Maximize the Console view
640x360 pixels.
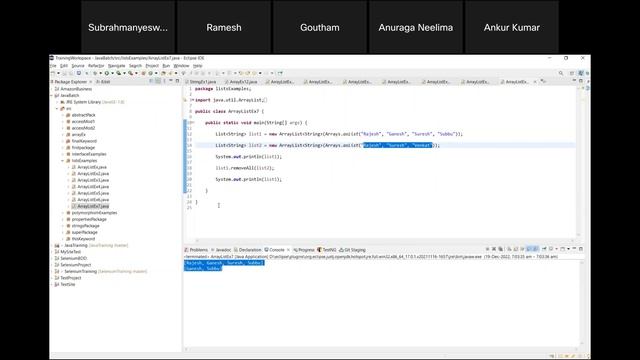point(581,249)
